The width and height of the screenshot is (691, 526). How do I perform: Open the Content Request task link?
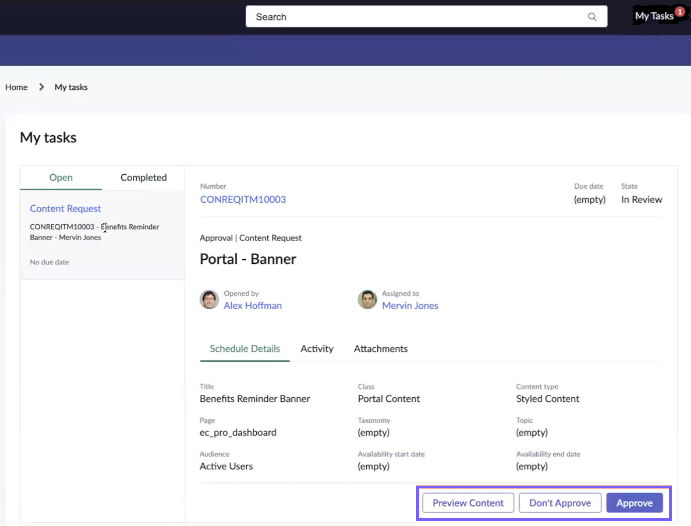point(65,208)
